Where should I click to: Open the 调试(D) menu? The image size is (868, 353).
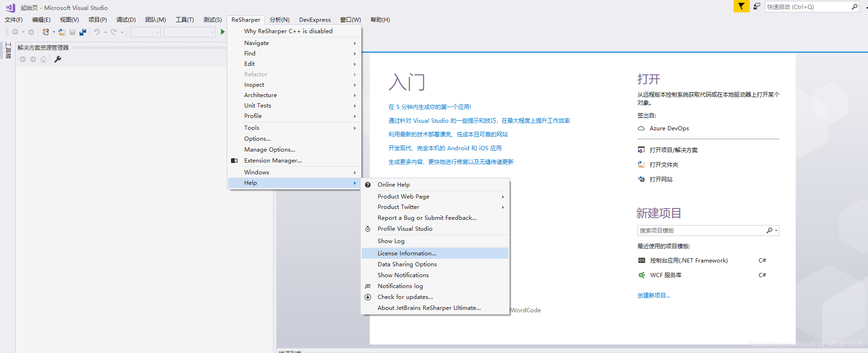point(126,20)
